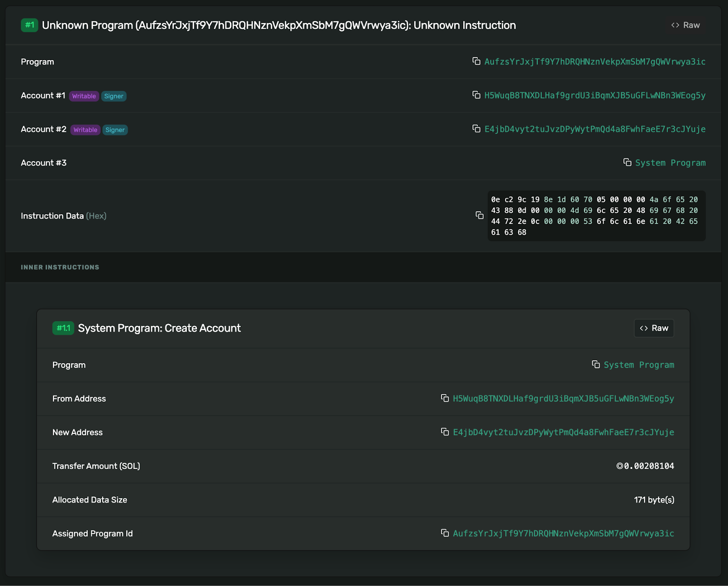
Task: Open program link AufzsYr… in Program row
Action: (595, 62)
